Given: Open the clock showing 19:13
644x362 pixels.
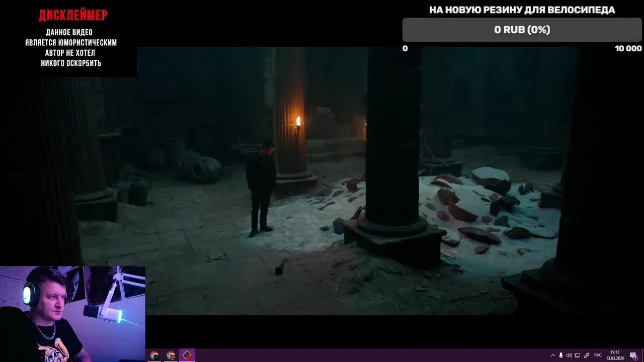Looking at the screenshot, I should [615, 355].
